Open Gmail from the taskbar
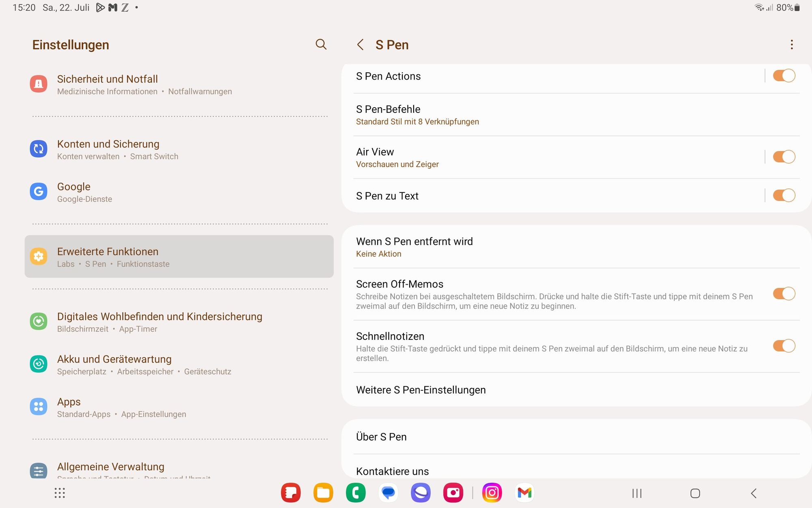Screen dimensions: 812x508 (x=524, y=493)
